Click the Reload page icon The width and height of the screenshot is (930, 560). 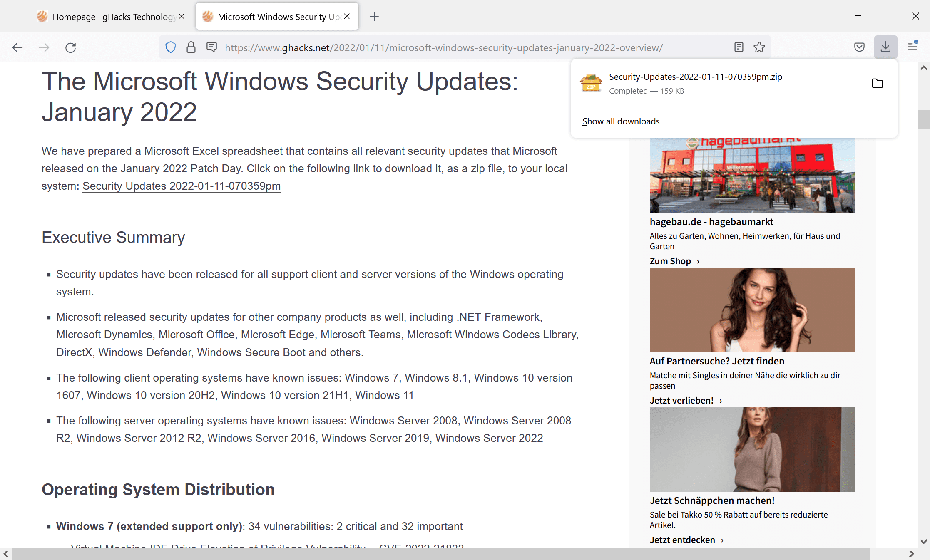tap(71, 47)
